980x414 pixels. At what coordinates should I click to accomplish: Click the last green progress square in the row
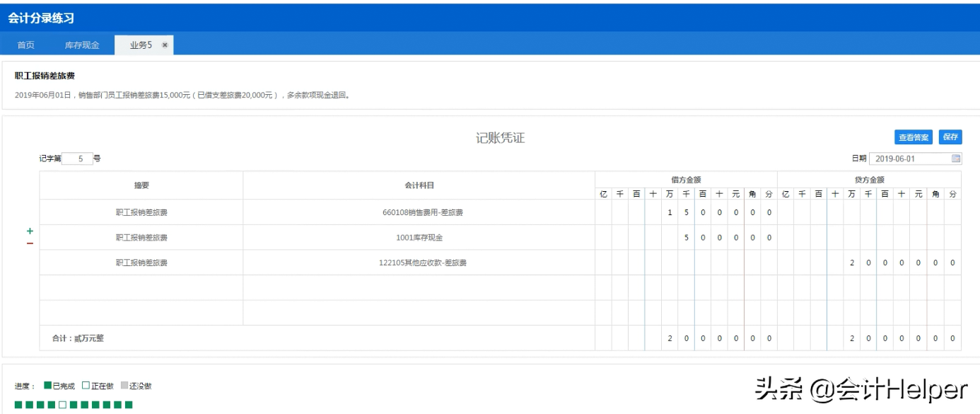click(x=129, y=403)
